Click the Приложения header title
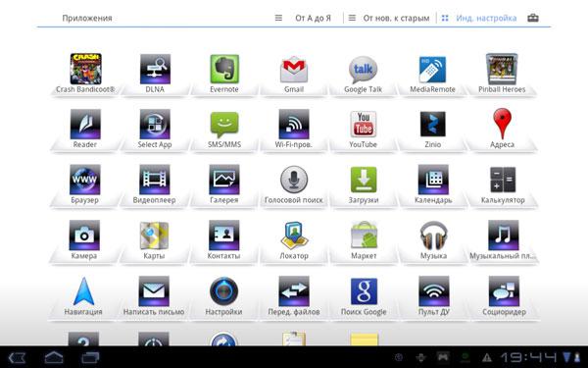The height and width of the screenshot is (368, 588). coord(87,18)
